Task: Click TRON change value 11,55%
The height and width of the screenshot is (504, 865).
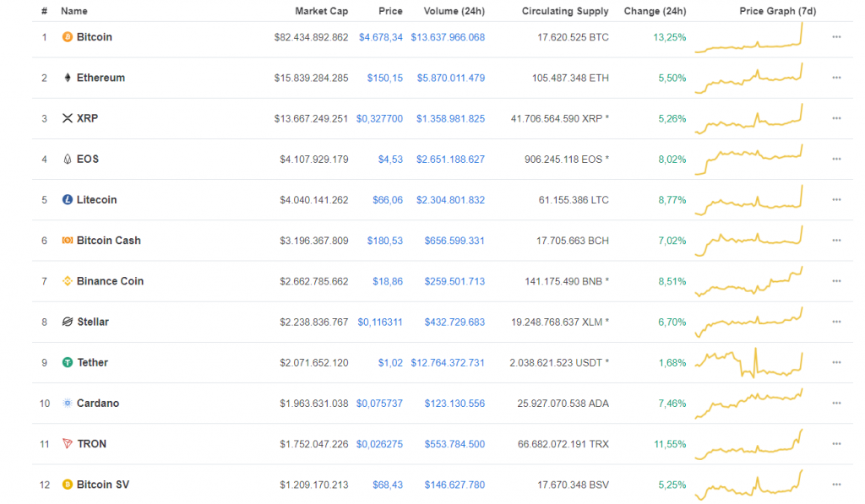Action: click(x=670, y=444)
